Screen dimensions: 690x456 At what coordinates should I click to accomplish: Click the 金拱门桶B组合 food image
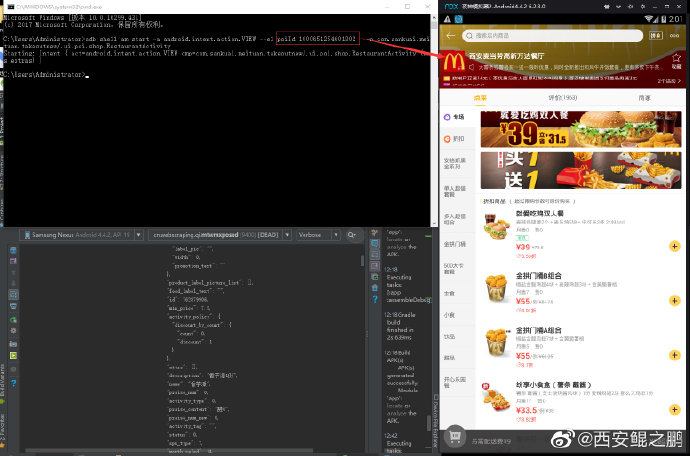pyautogui.click(x=496, y=287)
